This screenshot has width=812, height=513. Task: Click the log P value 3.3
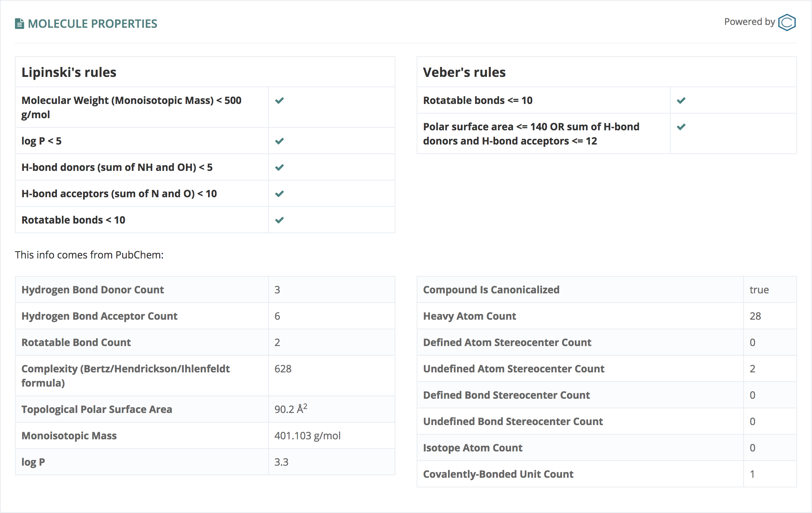coord(281,462)
